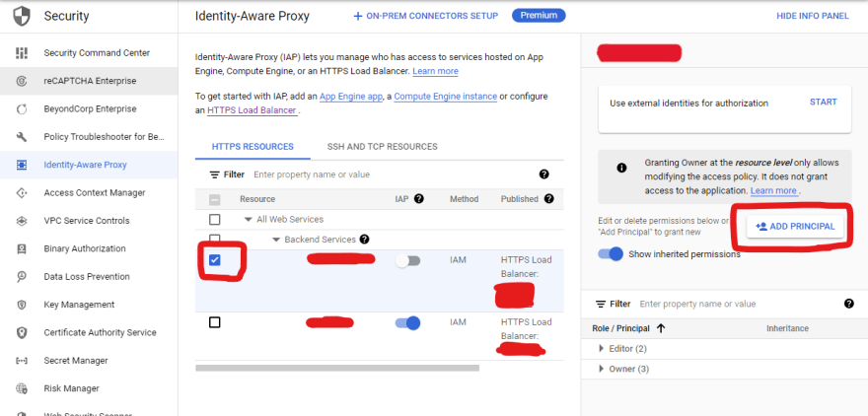
Task: Click On-Prem Connectors Setup
Action: (426, 16)
